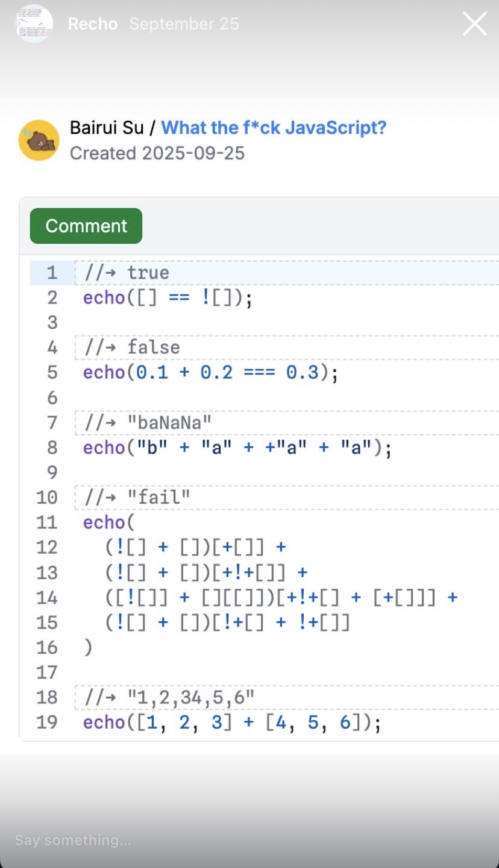Select line number 11 in the gutter
Screen dimensions: 499x868
48,522
